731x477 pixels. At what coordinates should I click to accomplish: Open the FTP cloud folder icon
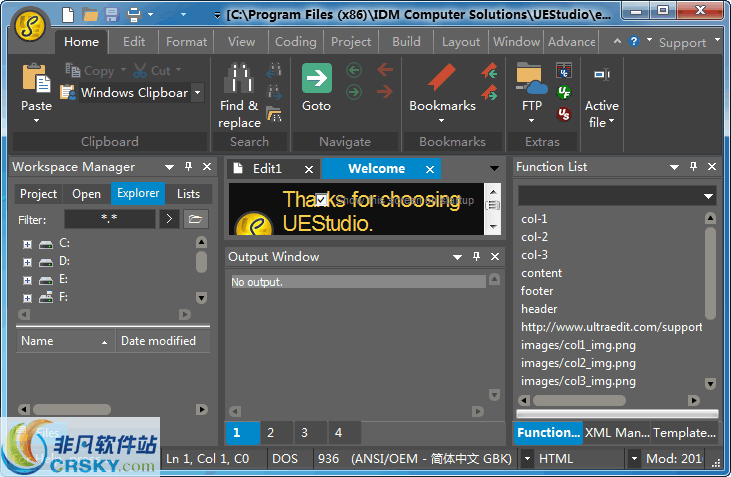531,78
